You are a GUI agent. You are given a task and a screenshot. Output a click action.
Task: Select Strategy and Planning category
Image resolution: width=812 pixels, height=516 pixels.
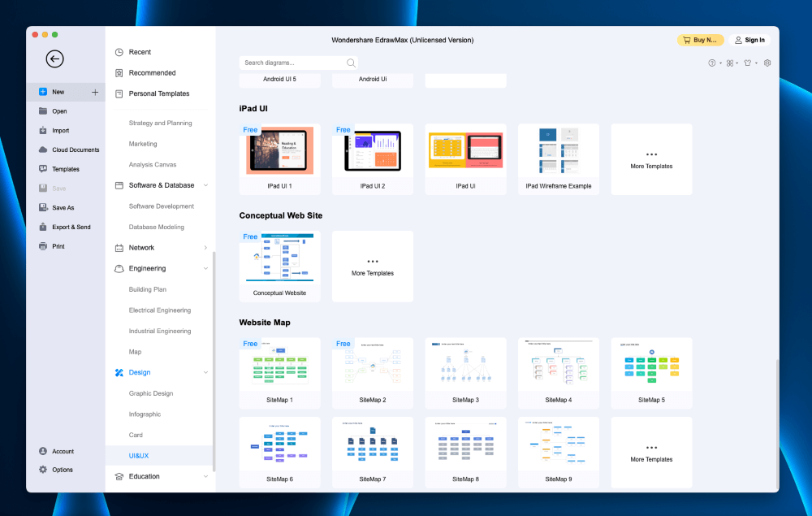[x=160, y=124]
